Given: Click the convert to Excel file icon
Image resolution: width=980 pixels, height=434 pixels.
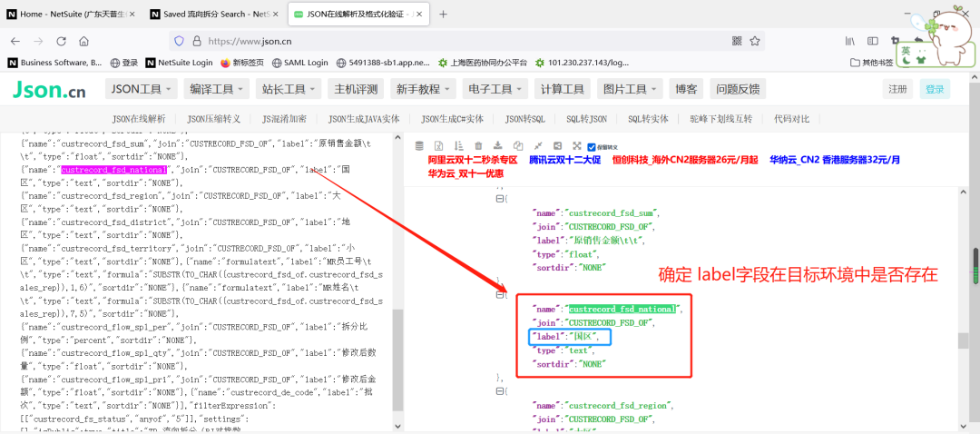Looking at the screenshot, I should coord(439,145).
